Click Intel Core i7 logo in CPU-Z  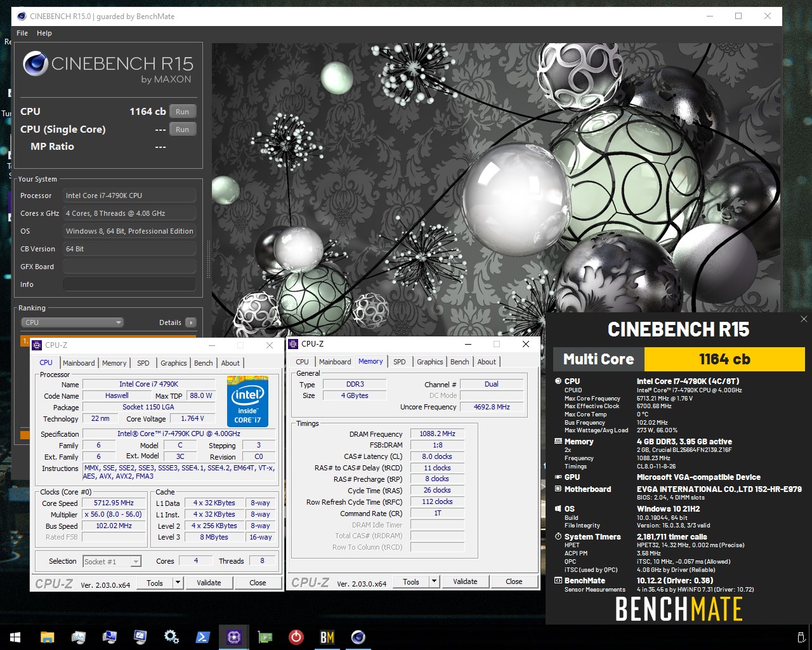click(247, 401)
